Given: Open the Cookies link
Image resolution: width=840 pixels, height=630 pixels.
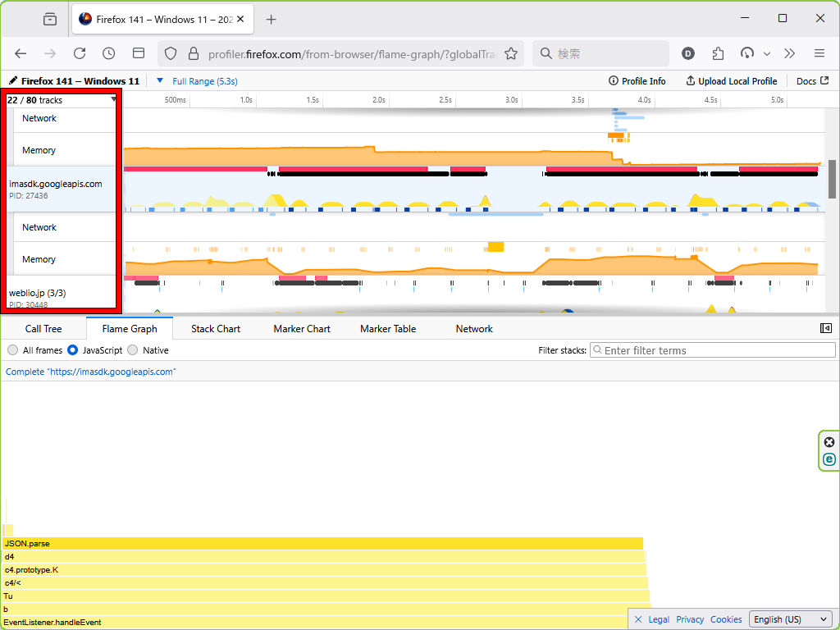Looking at the screenshot, I should [726, 619].
